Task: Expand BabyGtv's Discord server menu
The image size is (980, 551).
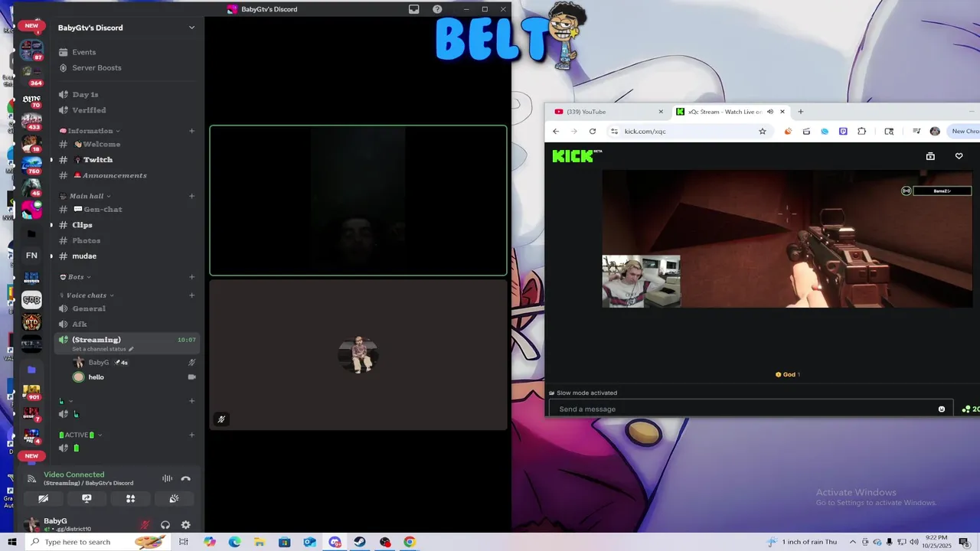Action: pyautogui.click(x=191, y=28)
